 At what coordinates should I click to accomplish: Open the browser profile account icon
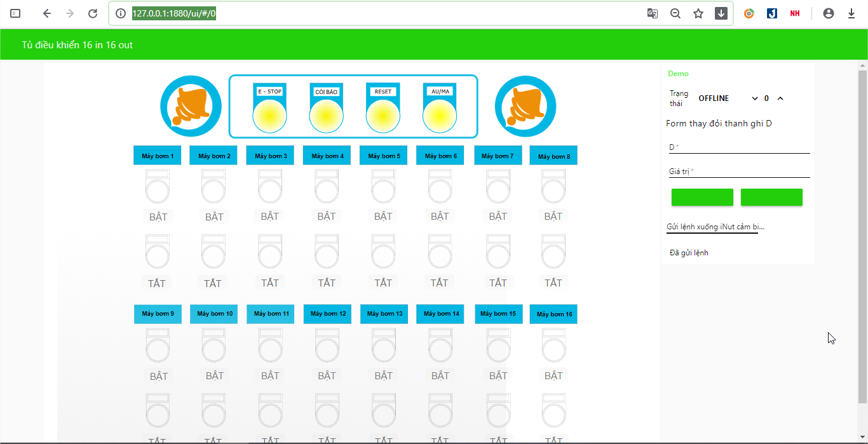click(829, 13)
